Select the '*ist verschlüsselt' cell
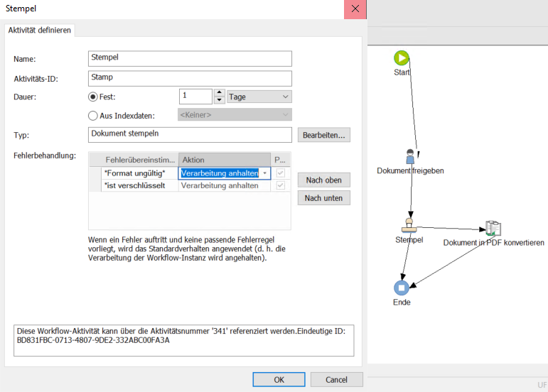 (x=140, y=185)
